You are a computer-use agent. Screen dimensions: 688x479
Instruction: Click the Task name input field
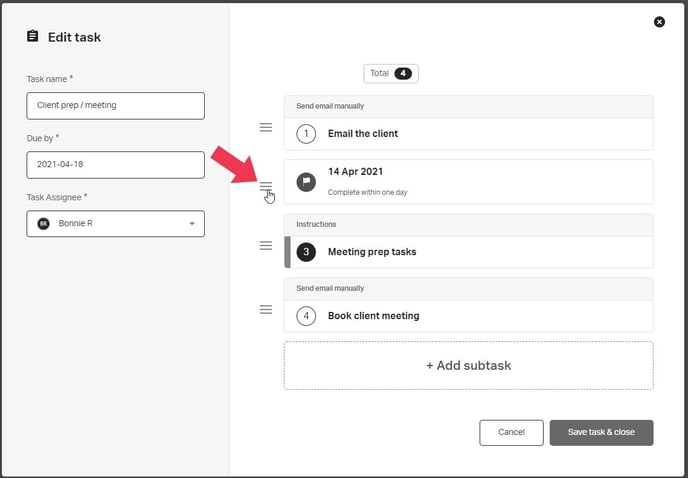coord(115,106)
